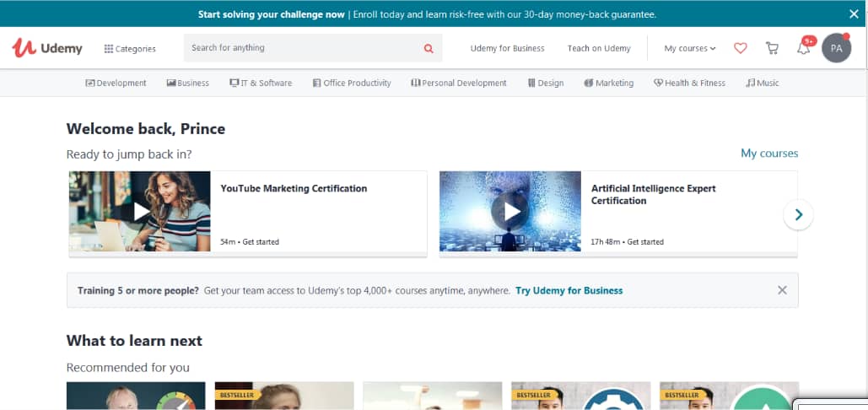
Task: Open the Categories grid menu
Action: tap(130, 49)
